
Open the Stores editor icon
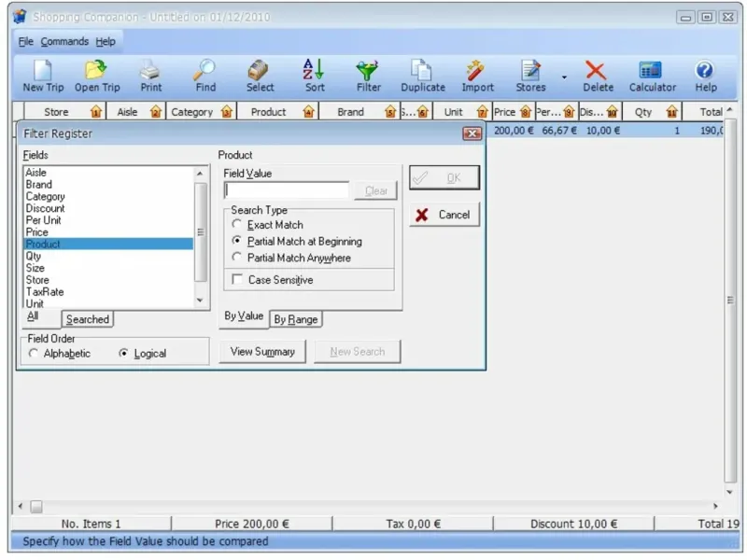530,76
